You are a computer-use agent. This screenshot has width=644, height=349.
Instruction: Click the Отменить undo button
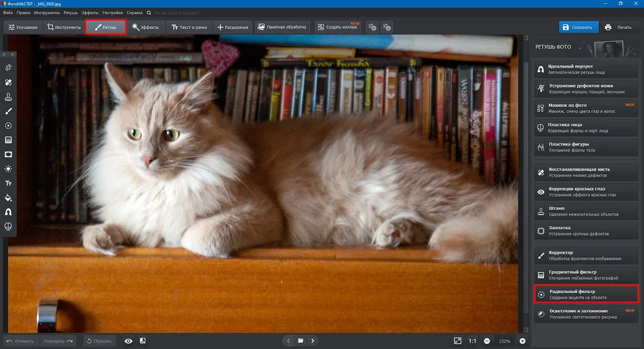coord(21,341)
